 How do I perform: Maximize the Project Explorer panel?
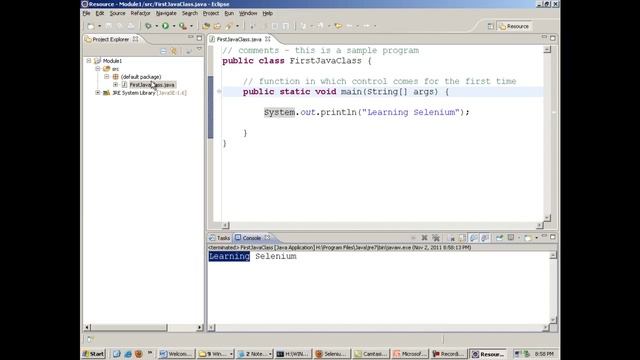[x=199, y=38]
